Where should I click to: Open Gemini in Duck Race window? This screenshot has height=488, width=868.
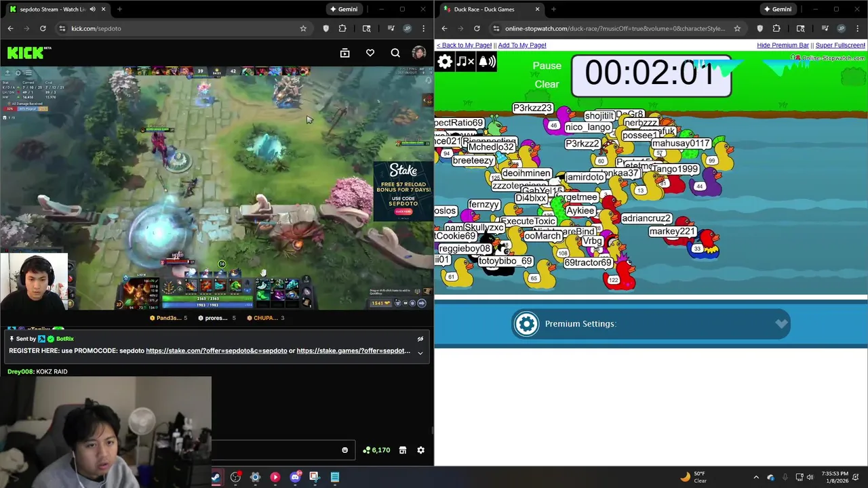(777, 9)
